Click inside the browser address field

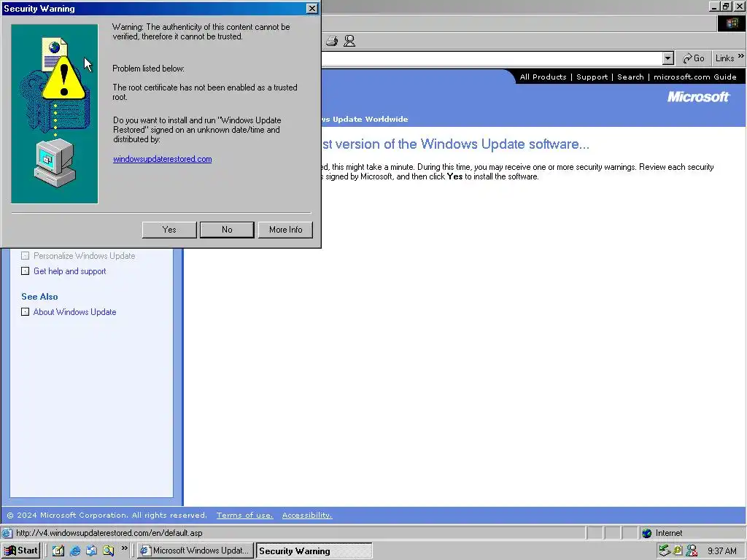pyautogui.click(x=491, y=58)
